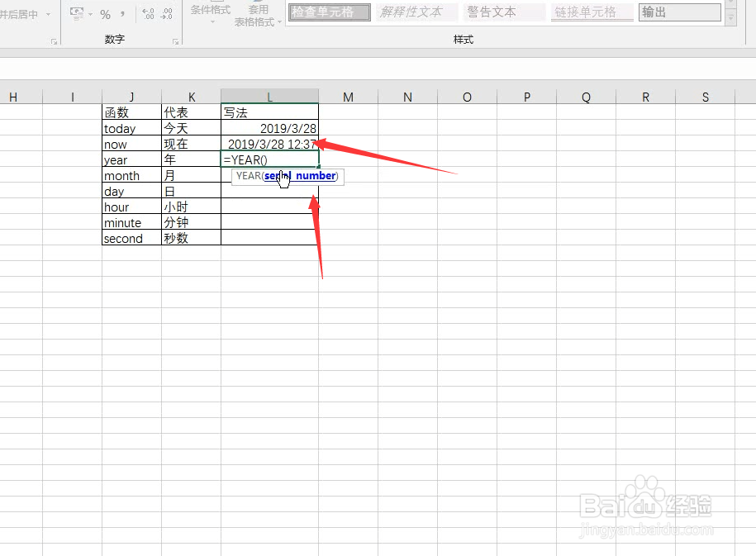Viewport: 756px width, 556px height.
Task: Open Number group dialog launcher
Action: click(175, 42)
